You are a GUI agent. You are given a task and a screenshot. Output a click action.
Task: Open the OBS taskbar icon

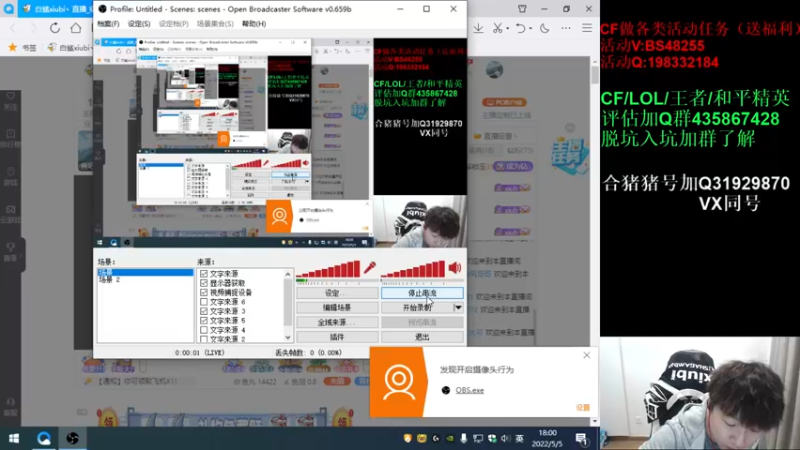[x=72, y=438]
